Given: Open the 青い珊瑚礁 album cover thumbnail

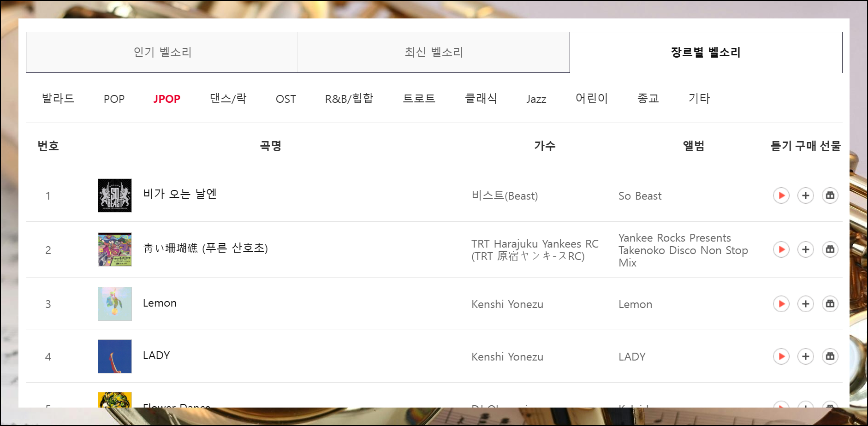Looking at the screenshot, I should 115,249.
